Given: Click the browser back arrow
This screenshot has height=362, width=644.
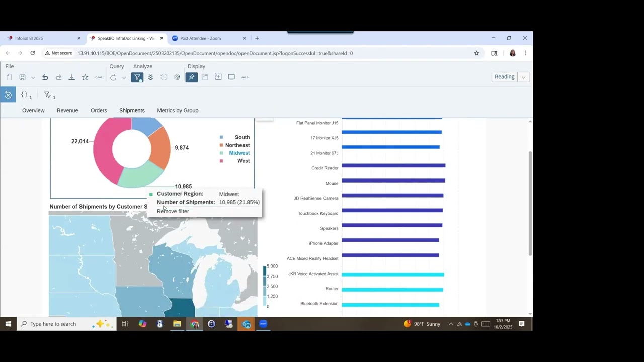Looking at the screenshot, I should pyautogui.click(x=8, y=53).
